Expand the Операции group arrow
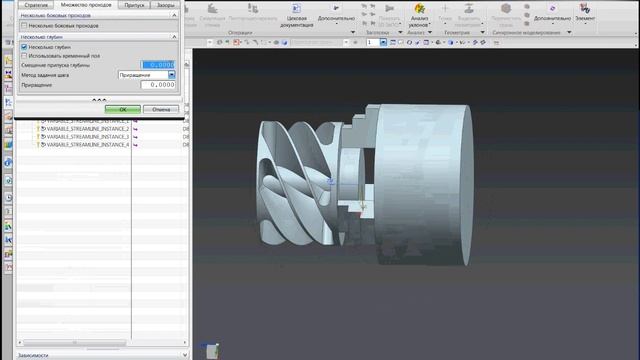This screenshot has width=640, height=360. pyautogui.click(x=353, y=32)
